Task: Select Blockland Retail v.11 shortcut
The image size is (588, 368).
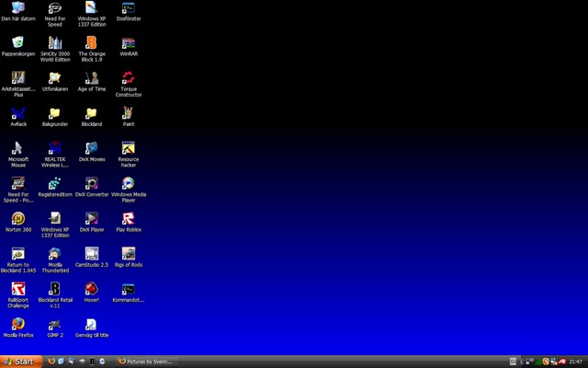Action: (x=55, y=295)
